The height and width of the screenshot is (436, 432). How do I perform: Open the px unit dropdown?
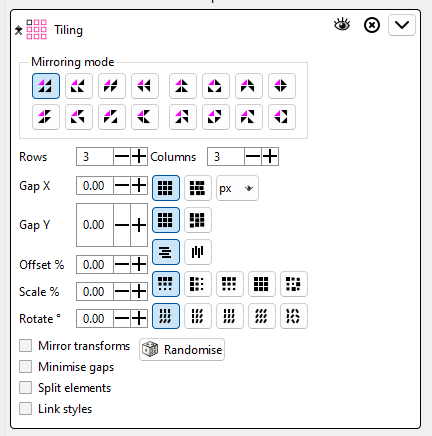coord(237,188)
